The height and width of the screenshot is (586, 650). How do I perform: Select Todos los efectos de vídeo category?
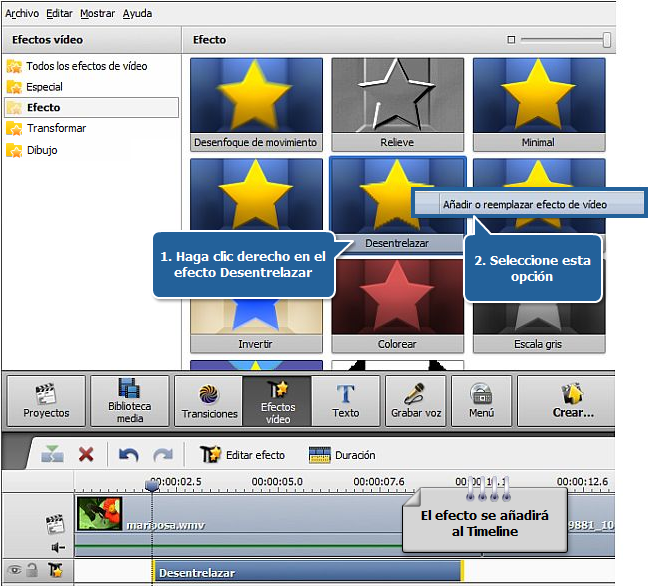[86, 66]
